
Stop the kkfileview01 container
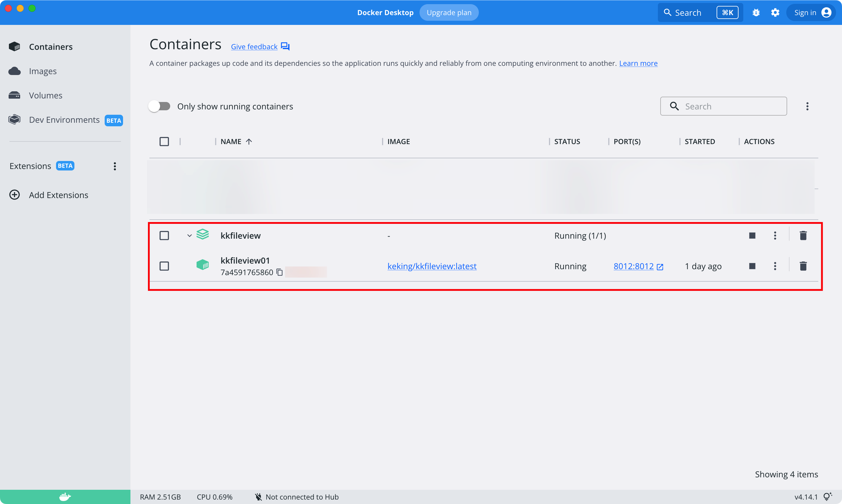752,266
